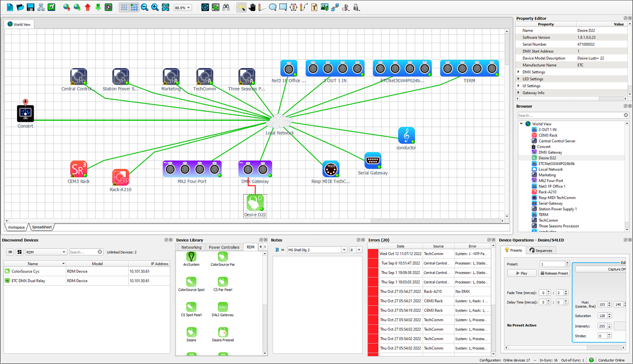The height and width of the screenshot is (364, 633).
Task: Switch Discovered Devices to list view
Action: 10,252
